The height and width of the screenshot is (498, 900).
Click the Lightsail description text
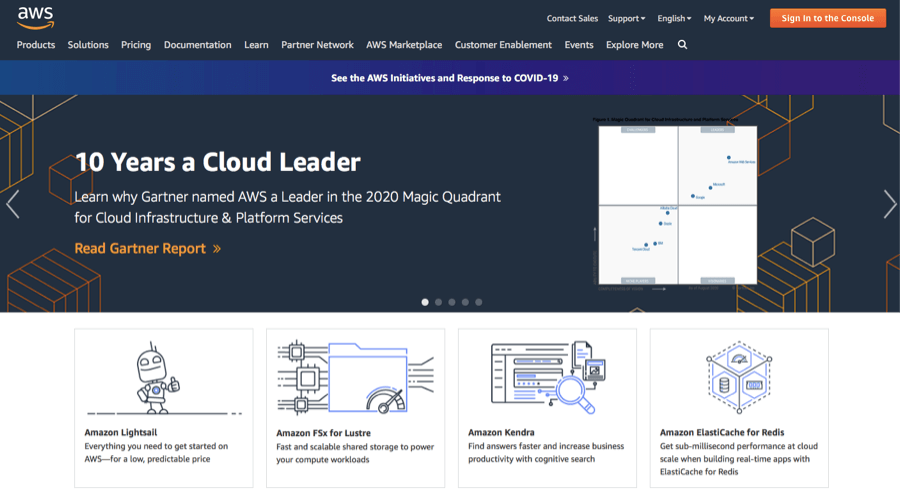156,453
